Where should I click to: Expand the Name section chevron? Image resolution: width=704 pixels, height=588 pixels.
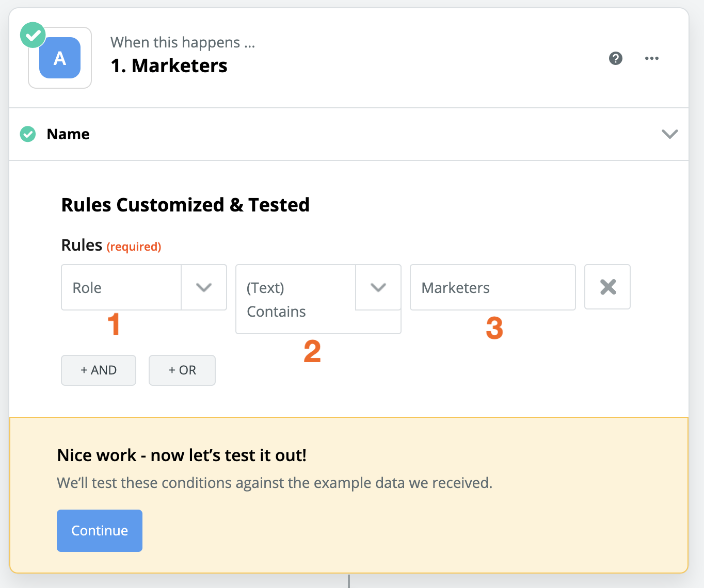click(669, 134)
